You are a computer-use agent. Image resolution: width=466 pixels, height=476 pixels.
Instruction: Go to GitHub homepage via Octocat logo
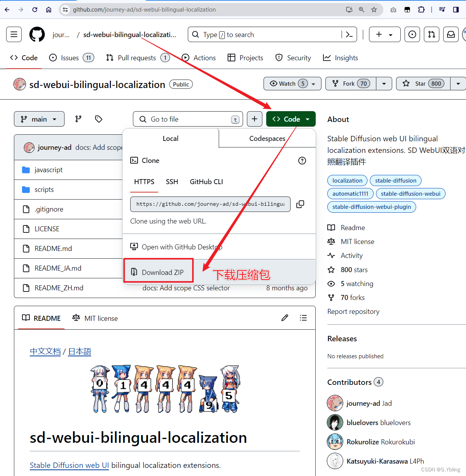click(37, 34)
